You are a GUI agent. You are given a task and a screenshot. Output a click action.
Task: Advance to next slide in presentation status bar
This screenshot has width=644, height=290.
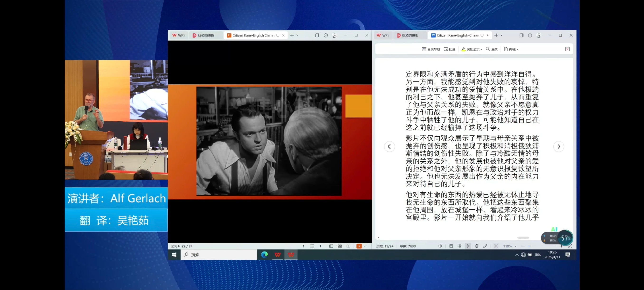[321, 246]
